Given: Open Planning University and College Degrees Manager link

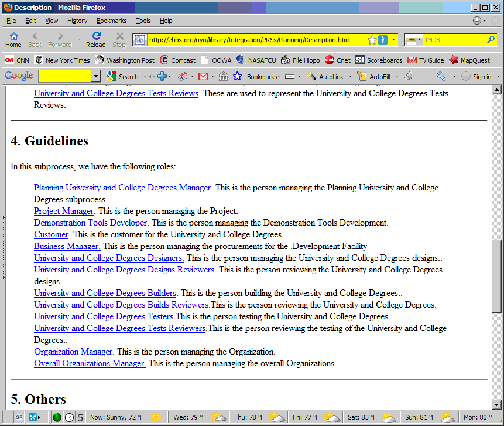Looking at the screenshot, I should coord(122,188).
